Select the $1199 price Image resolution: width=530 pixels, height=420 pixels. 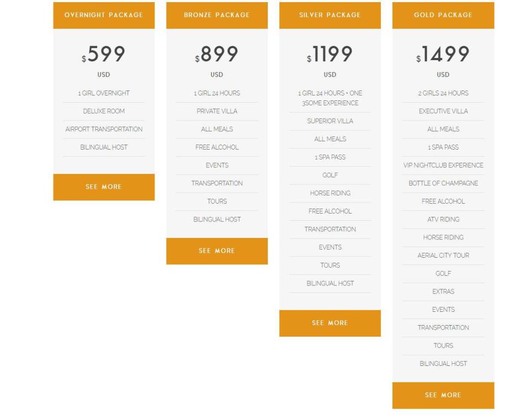(330, 55)
